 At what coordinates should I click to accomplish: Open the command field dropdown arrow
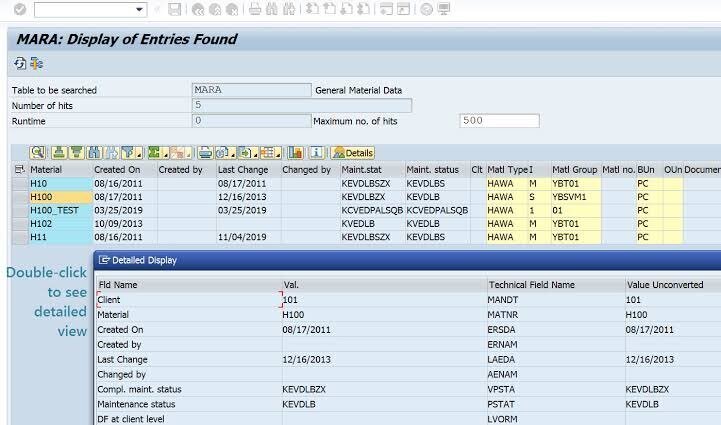(x=139, y=10)
